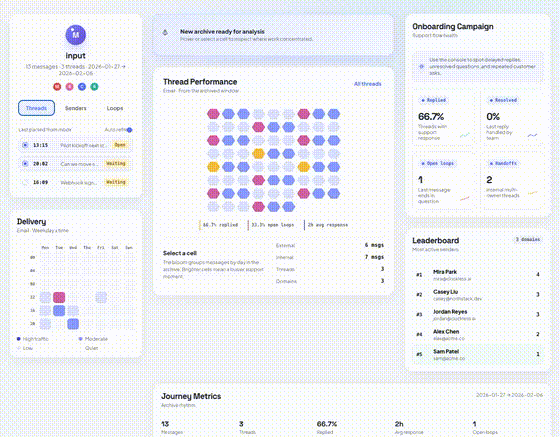Click the Handoffs tag
The width and height of the screenshot is (560, 437).
(503, 163)
